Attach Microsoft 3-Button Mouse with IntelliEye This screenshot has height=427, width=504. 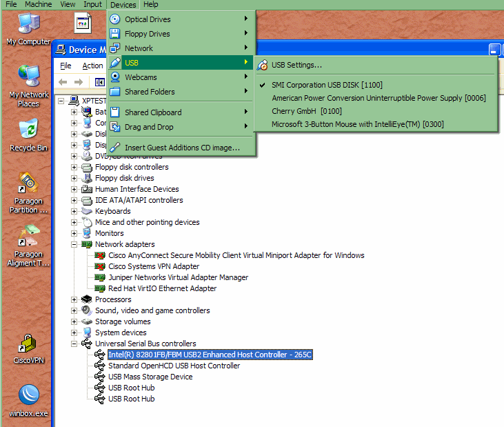357,124
